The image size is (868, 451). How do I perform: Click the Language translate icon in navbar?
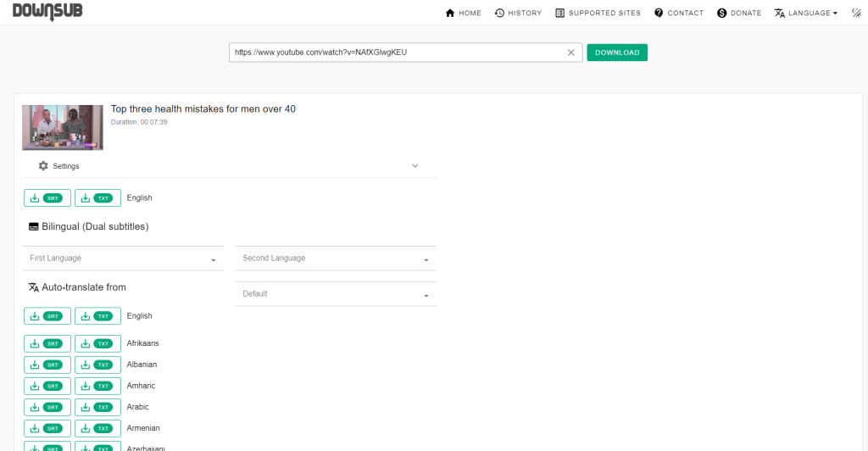(780, 13)
